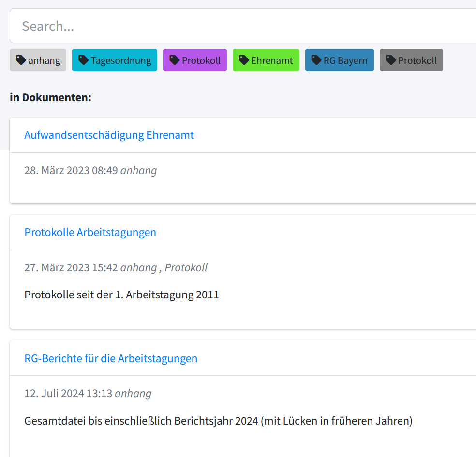Viewport: 476px width, 457px height.
Task: Open the Protokolle Arbeitstagungen document
Action: pos(90,232)
